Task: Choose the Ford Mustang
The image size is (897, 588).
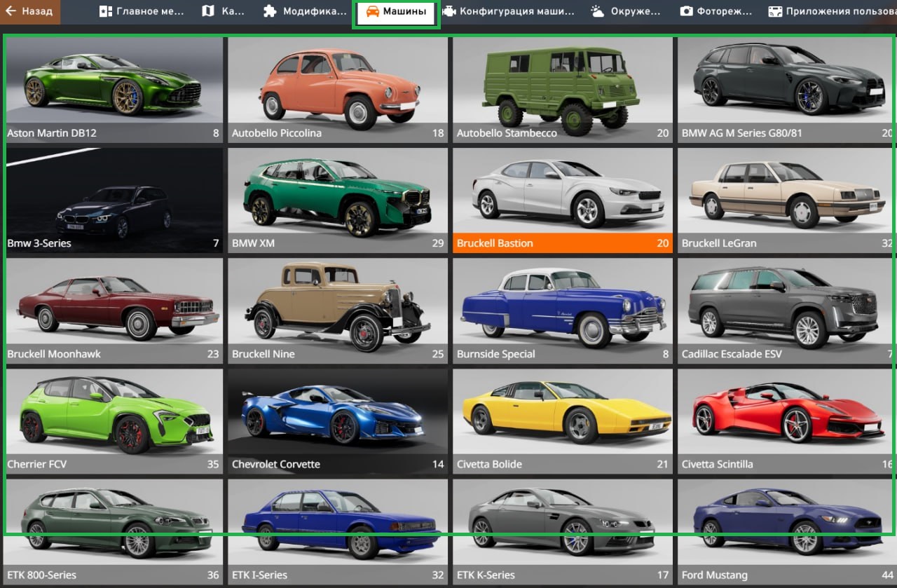Action: pyautogui.click(x=787, y=532)
